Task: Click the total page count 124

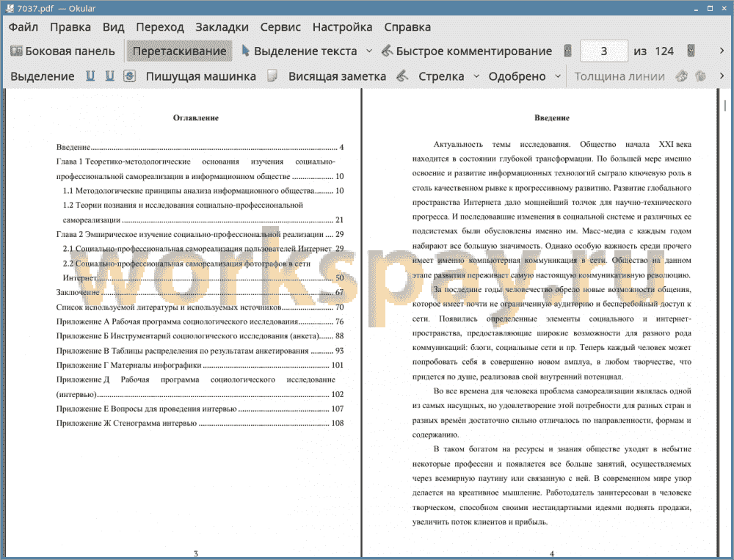Action: click(x=664, y=51)
